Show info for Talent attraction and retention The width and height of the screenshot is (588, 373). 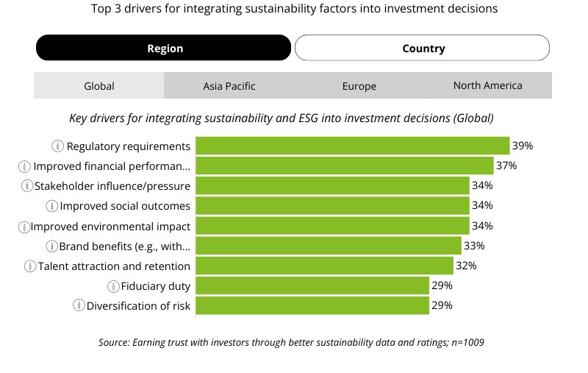pos(30,266)
